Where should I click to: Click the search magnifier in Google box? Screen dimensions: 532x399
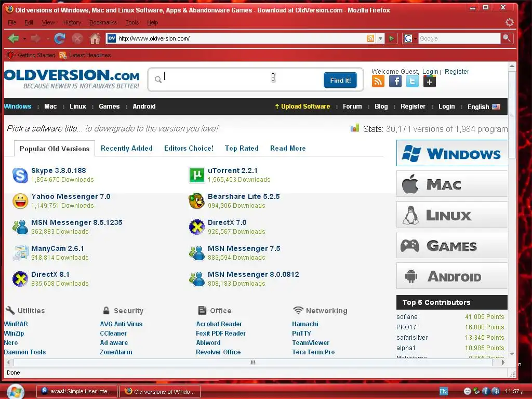pos(507,38)
